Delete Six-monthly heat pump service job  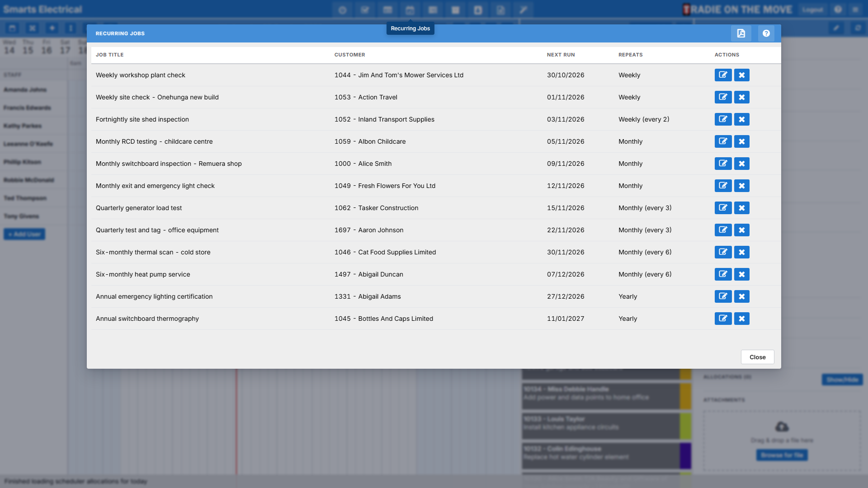tap(742, 274)
